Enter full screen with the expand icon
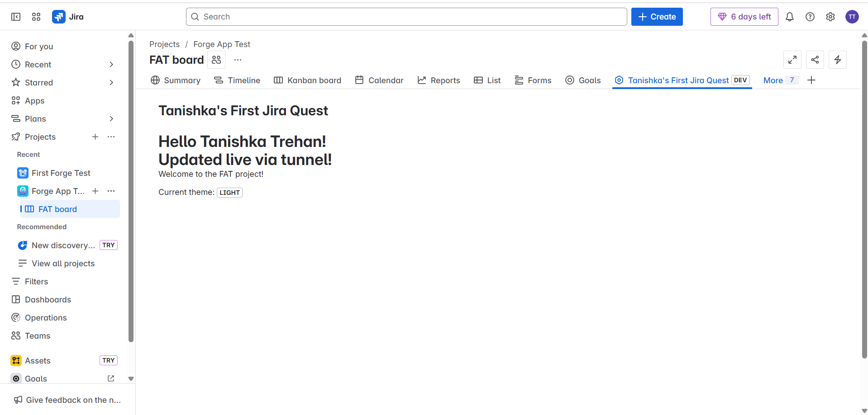This screenshot has height=415, width=868. coord(792,60)
